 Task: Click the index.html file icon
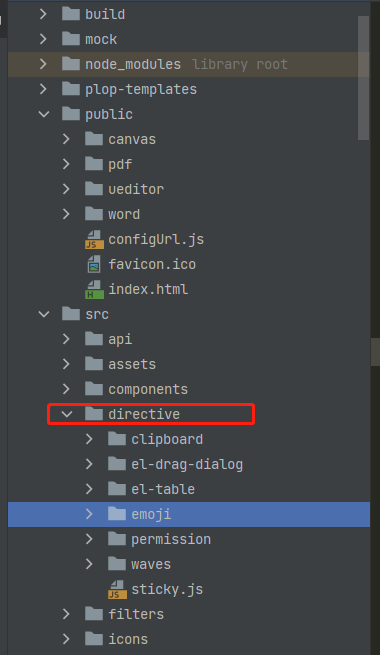pyautogui.click(x=94, y=289)
